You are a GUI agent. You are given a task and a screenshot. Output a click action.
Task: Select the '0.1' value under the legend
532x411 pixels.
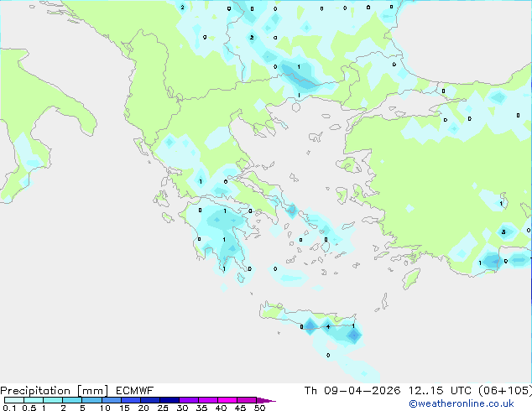tap(9, 408)
